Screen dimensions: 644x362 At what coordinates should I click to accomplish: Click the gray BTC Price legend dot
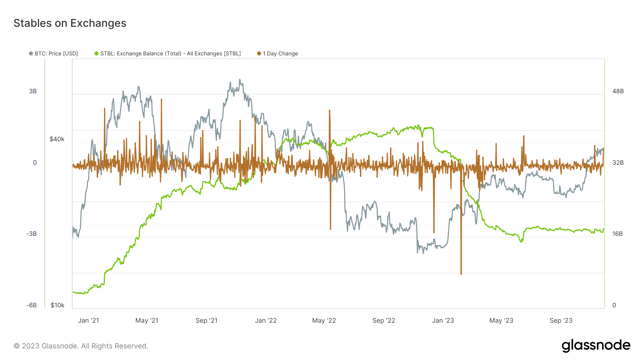pyautogui.click(x=31, y=53)
